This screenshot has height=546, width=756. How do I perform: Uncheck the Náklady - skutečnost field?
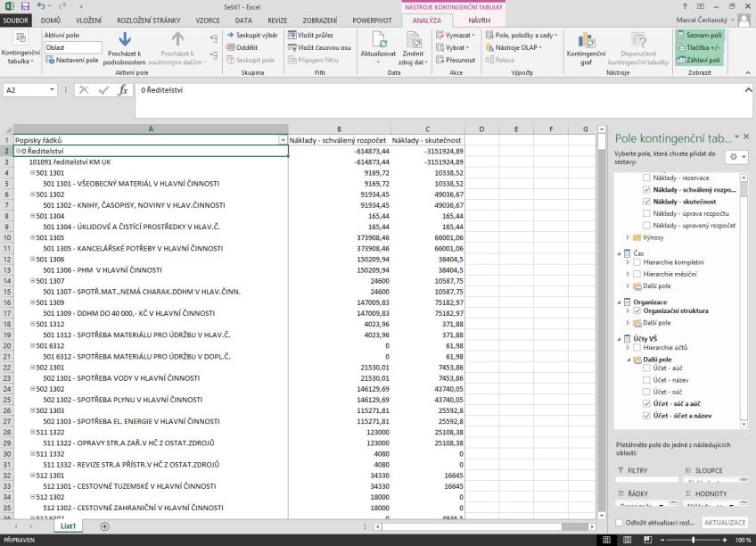click(646, 202)
